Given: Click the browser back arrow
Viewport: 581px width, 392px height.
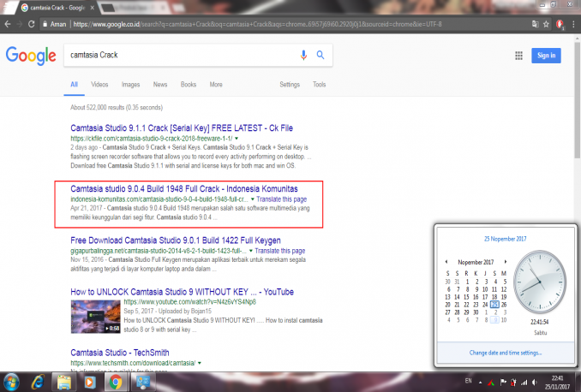Looking at the screenshot, I should [9, 23].
